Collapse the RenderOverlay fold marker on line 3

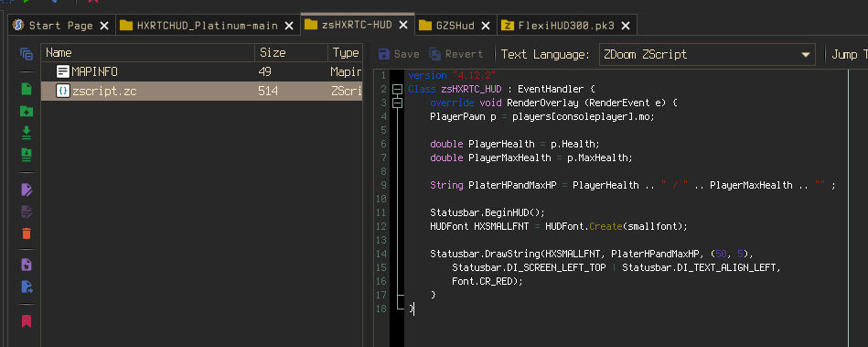click(x=397, y=103)
